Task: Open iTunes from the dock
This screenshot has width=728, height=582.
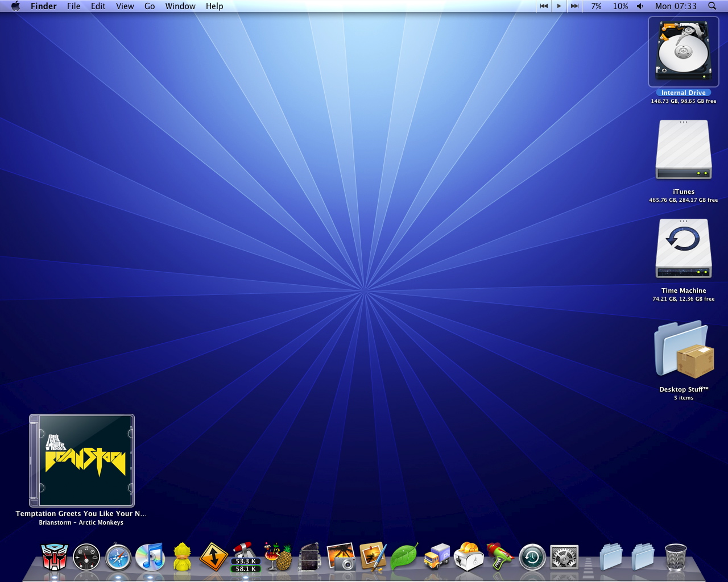Action: (x=150, y=556)
